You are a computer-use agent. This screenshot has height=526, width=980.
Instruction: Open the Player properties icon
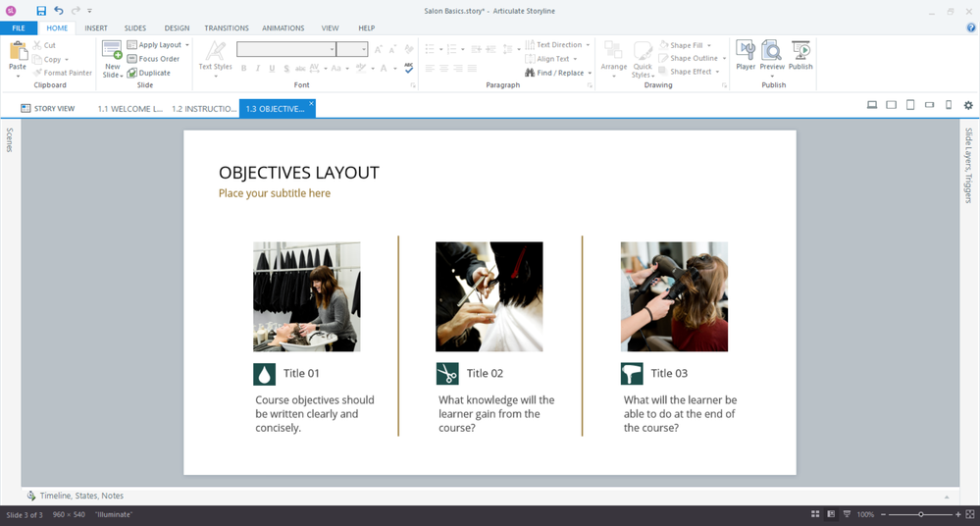pyautogui.click(x=746, y=51)
